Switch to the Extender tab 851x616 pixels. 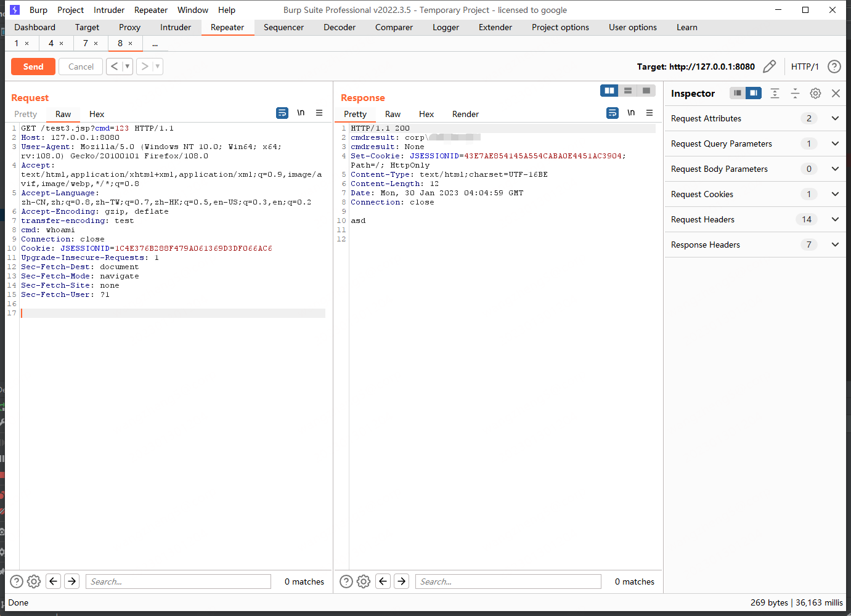coord(495,27)
